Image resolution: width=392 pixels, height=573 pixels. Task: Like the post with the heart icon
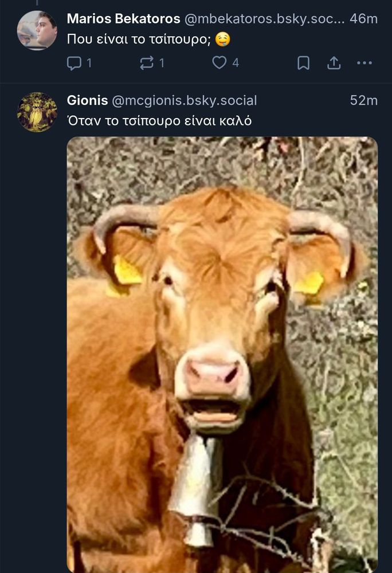219,62
